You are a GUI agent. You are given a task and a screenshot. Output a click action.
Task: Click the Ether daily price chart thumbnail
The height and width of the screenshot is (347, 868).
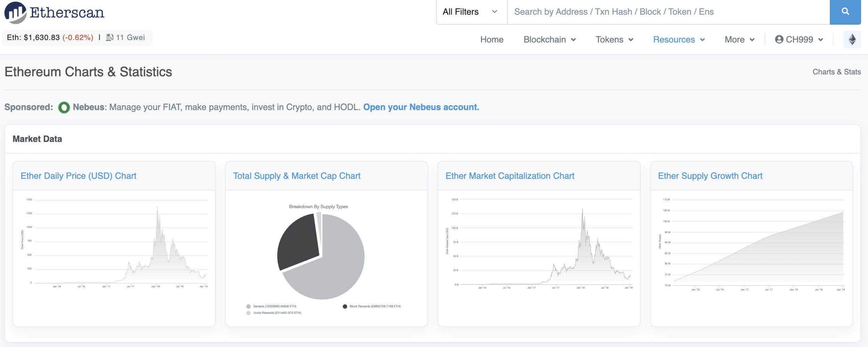tap(114, 243)
